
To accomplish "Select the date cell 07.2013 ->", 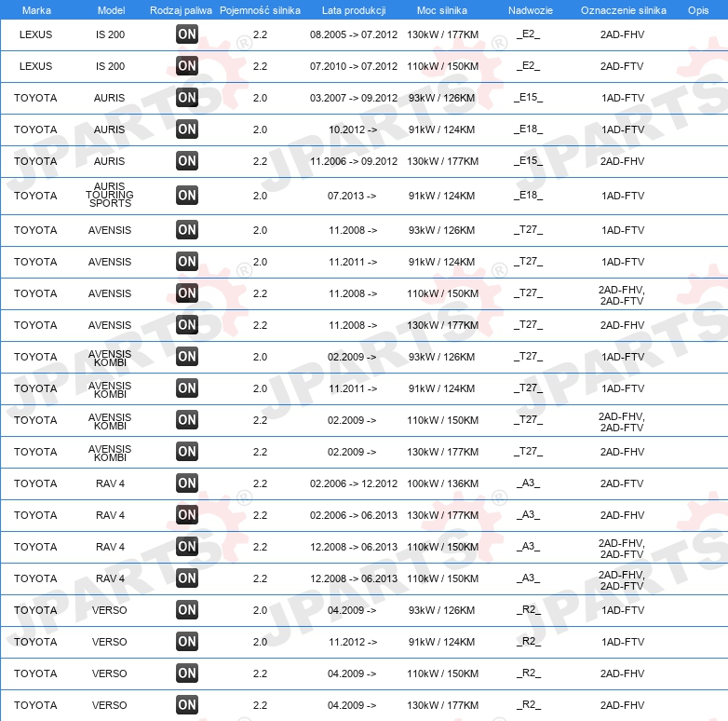I will coord(352,196).
